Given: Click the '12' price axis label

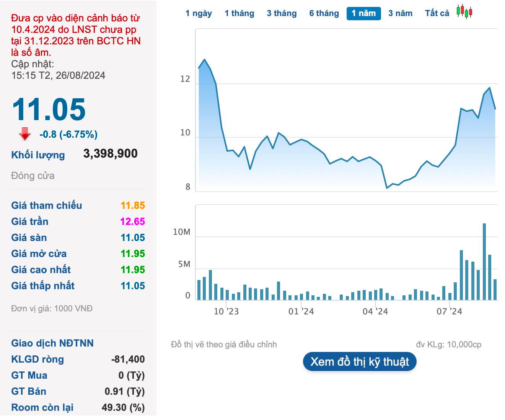Looking at the screenshot, I should 185,79.
